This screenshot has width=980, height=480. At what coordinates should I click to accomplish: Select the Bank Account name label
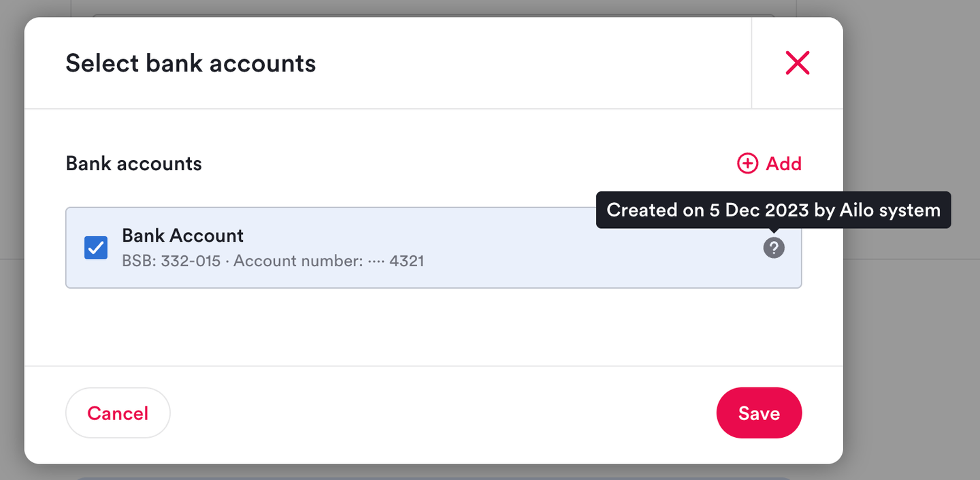(182, 236)
